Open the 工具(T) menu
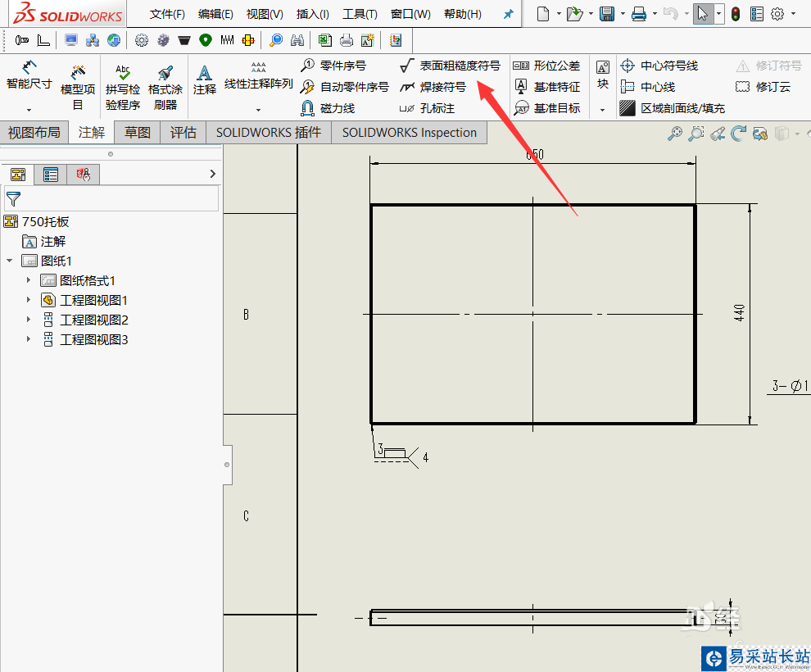 (x=360, y=14)
